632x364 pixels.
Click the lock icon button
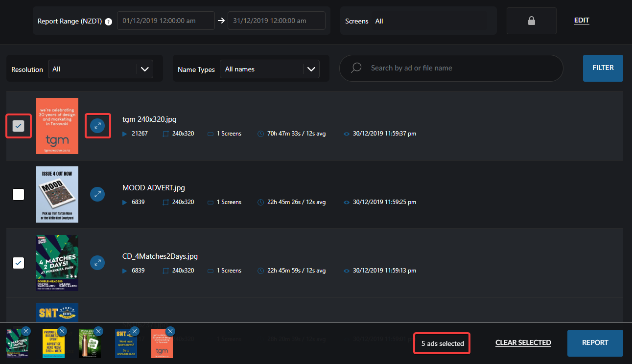click(x=531, y=21)
